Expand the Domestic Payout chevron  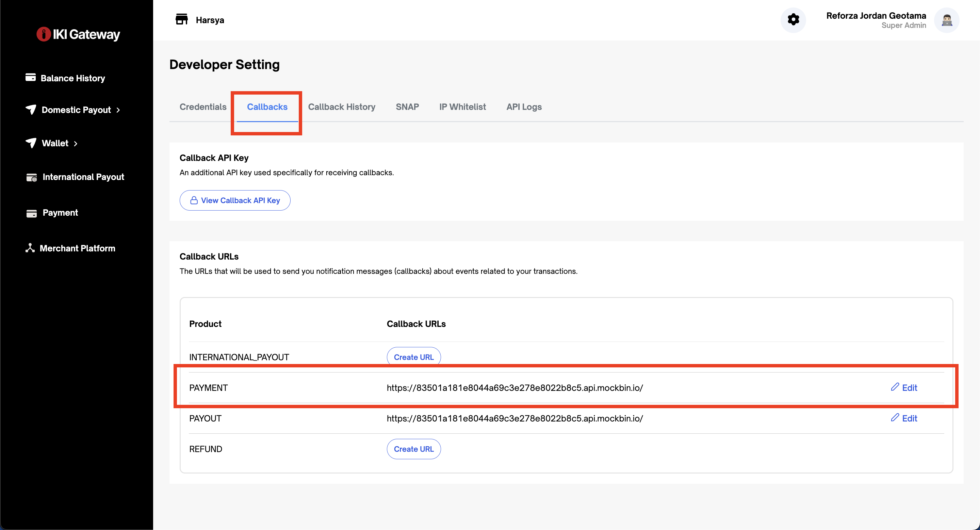tap(118, 110)
